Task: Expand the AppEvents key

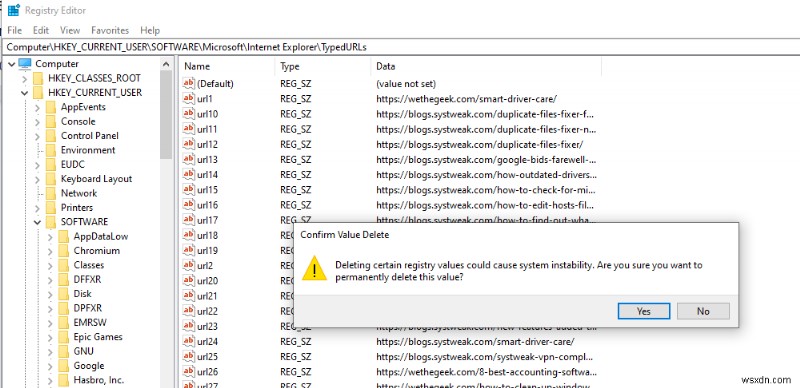Action: (37, 107)
